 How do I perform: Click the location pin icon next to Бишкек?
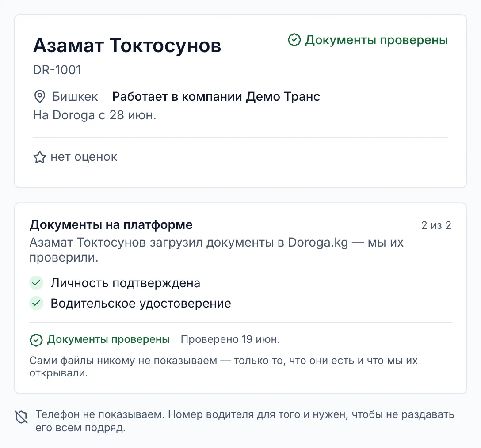tap(40, 97)
